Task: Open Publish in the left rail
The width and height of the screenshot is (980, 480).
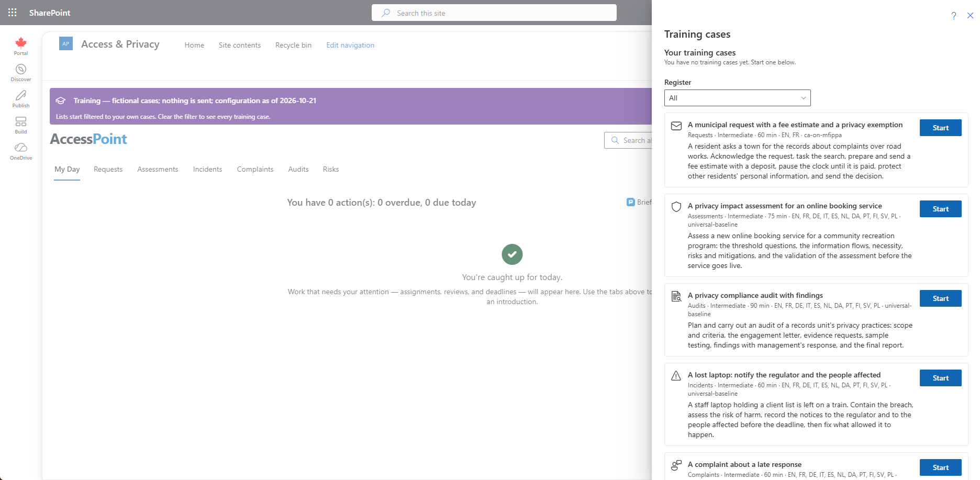Action: [21, 99]
